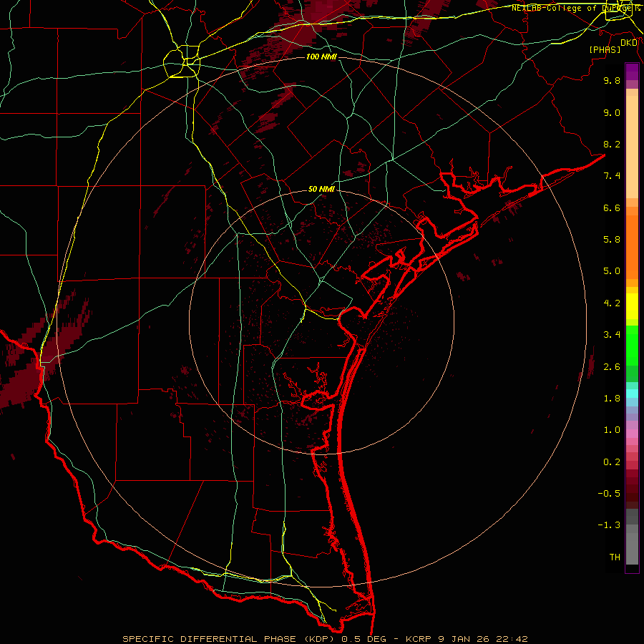The image size is (644, 644).
Task: Click the purple segment atop the color bar
Action: [x=632, y=72]
